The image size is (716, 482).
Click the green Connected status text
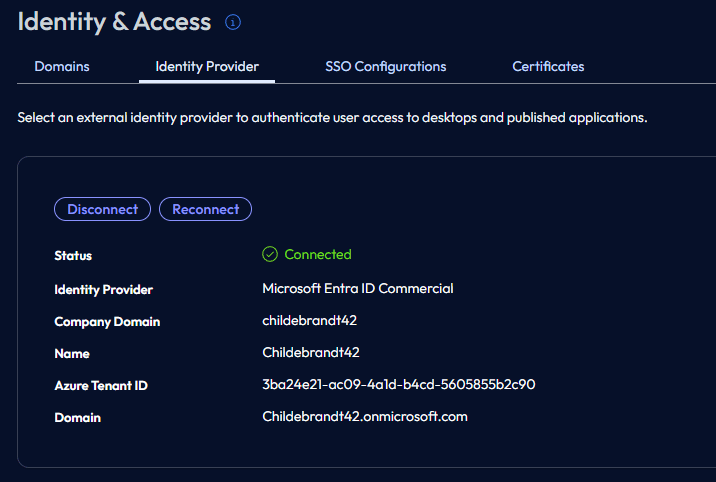pos(318,255)
